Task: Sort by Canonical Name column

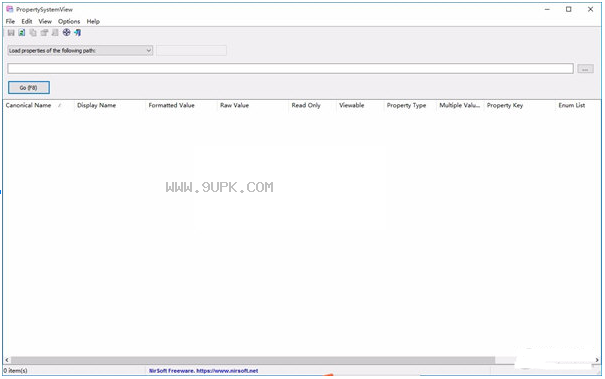Action: 38,105
